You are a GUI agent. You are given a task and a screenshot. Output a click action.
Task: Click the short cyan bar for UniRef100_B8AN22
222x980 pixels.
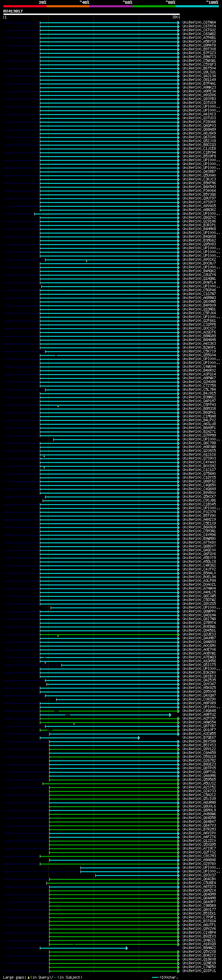click(x=84, y=948)
